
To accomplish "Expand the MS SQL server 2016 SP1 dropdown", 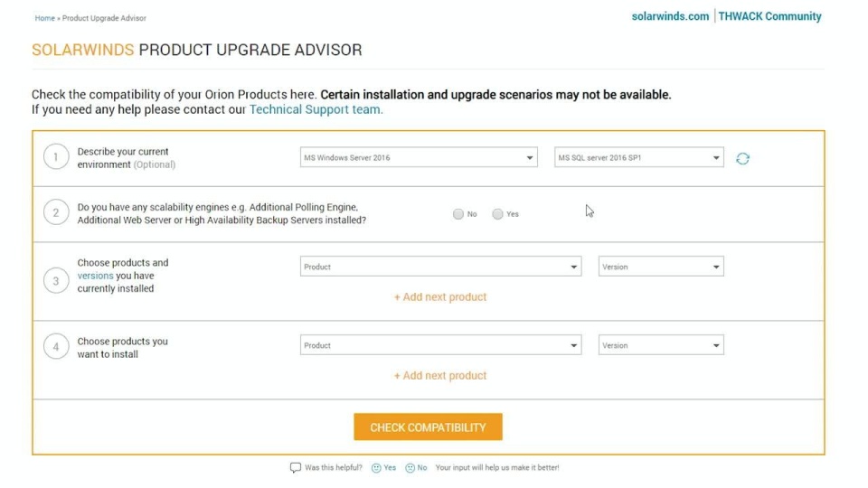I will point(638,158).
